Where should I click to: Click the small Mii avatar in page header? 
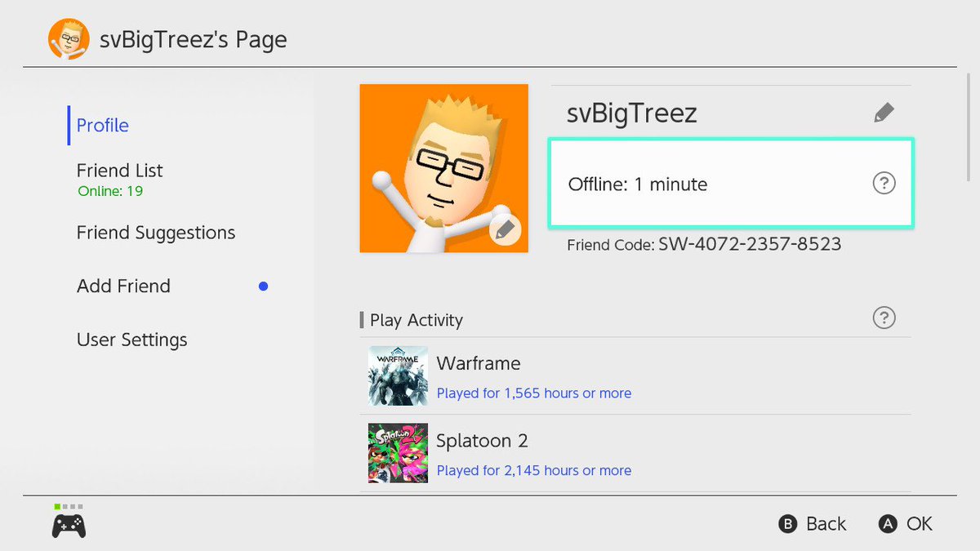(69, 38)
